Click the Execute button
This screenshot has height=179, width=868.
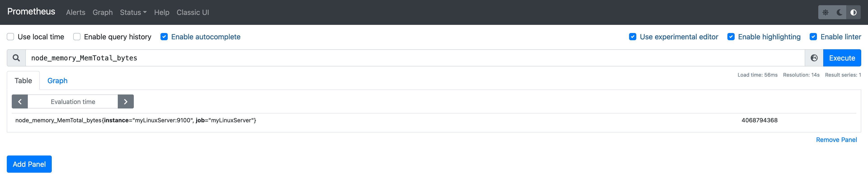[x=842, y=58]
